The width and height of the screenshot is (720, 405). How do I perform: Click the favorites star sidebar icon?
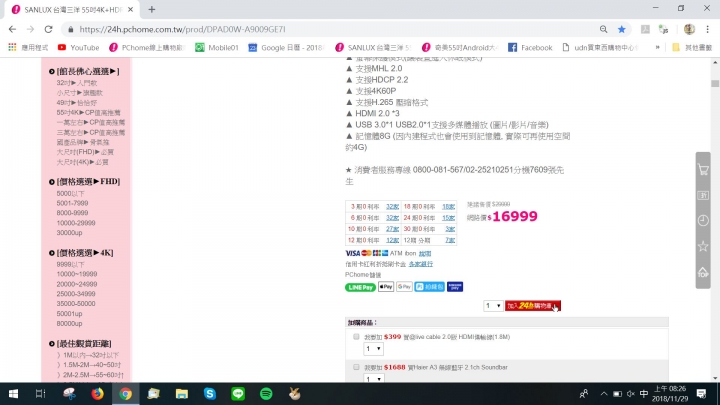[x=703, y=246]
